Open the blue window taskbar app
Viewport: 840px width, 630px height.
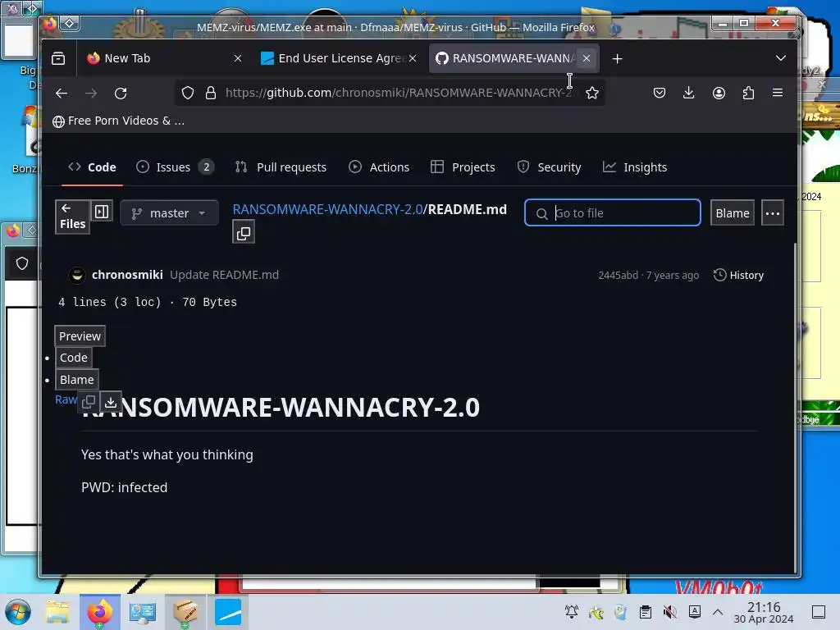[228, 612]
